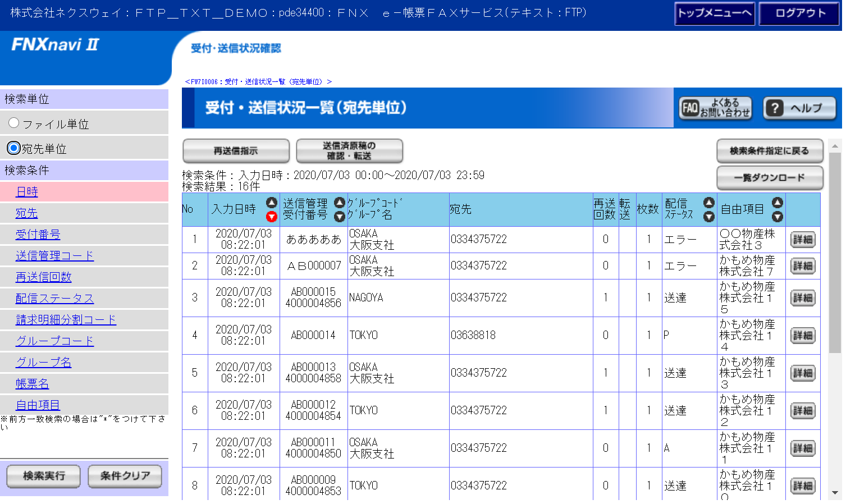Open 詳細 for row 8 AB000009

click(x=803, y=486)
